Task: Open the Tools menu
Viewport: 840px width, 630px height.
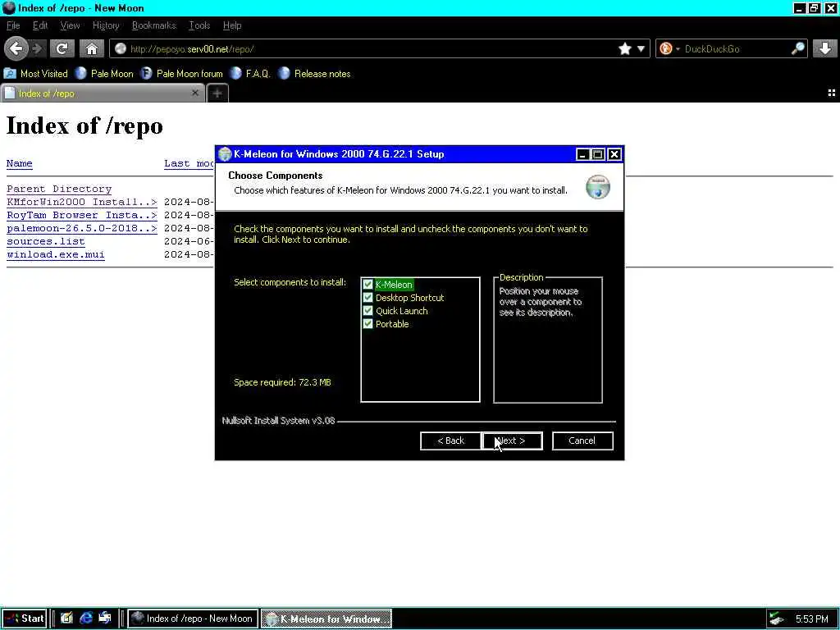Action: (199, 25)
